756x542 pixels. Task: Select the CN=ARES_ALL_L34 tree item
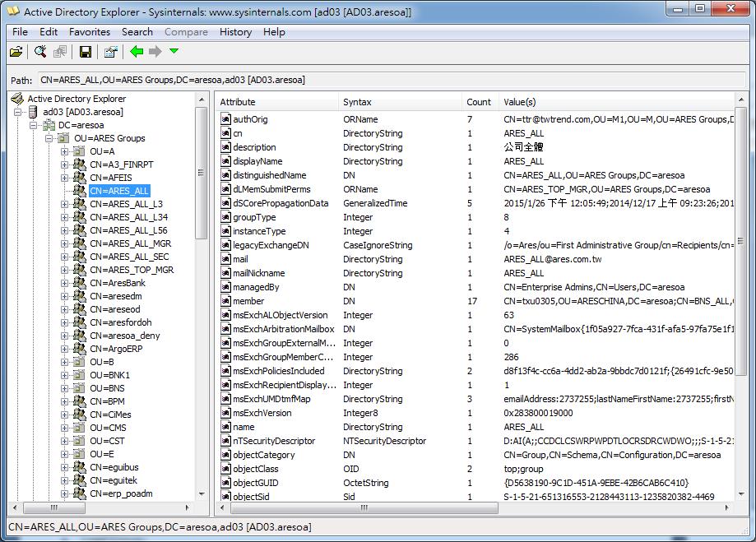point(128,217)
